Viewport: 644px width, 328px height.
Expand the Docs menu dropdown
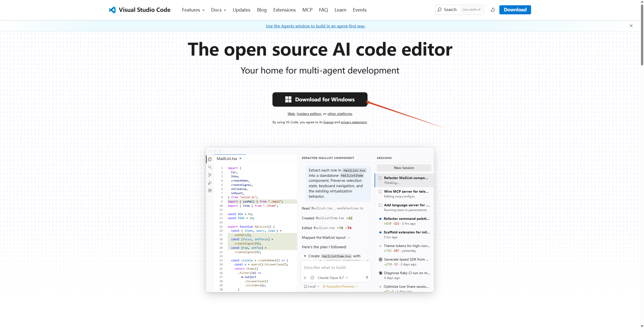(218, 10)
